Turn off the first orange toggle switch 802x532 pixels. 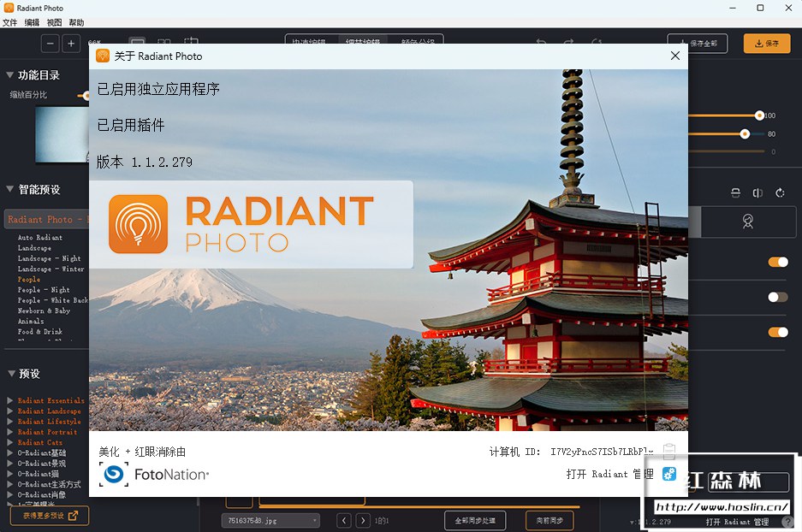click(778, 263)
